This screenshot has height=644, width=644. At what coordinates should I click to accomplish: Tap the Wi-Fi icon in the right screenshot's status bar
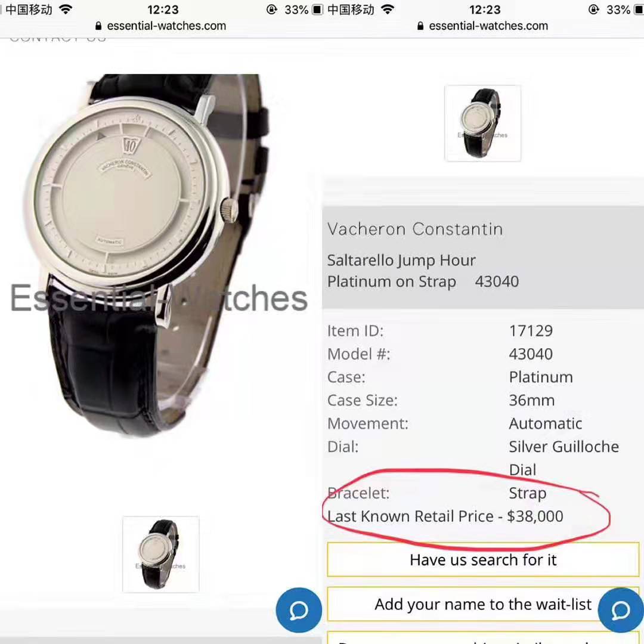click(x=388, y=10)
